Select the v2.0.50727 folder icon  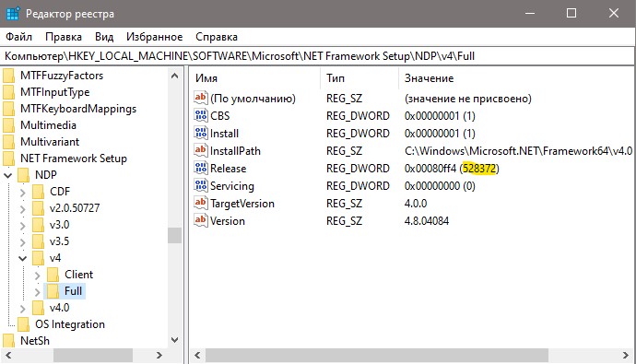pyautogui.click(x=38, y=209)
